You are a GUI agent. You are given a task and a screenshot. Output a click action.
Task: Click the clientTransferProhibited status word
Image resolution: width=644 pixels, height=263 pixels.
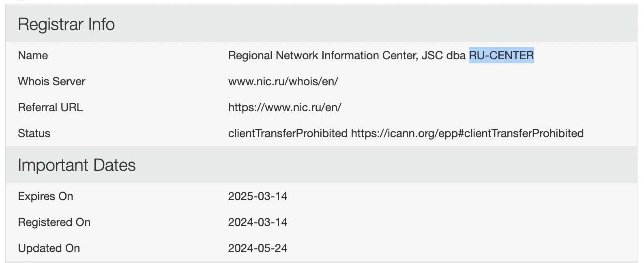click(288, 134)
